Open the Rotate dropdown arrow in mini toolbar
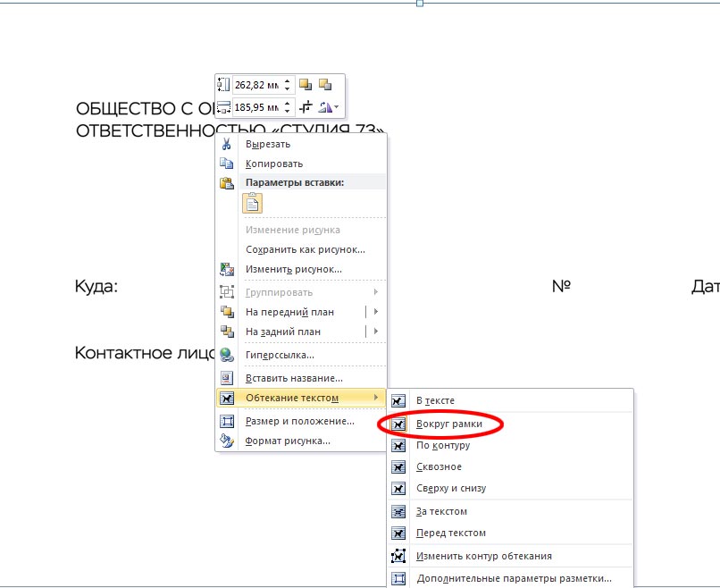720x588 pixels. [x=337, y=107]
